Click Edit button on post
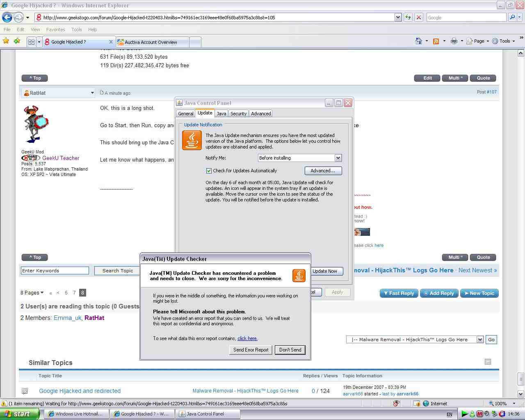The height and width of the screenshot is (420, 525). pyautogui.click(x=427, y=78)
